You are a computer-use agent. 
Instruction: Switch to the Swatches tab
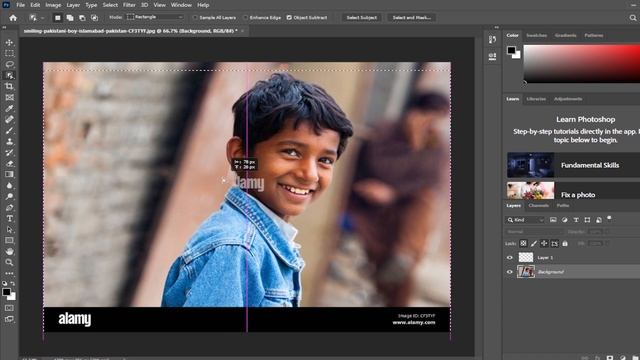(x=536, y=36)
